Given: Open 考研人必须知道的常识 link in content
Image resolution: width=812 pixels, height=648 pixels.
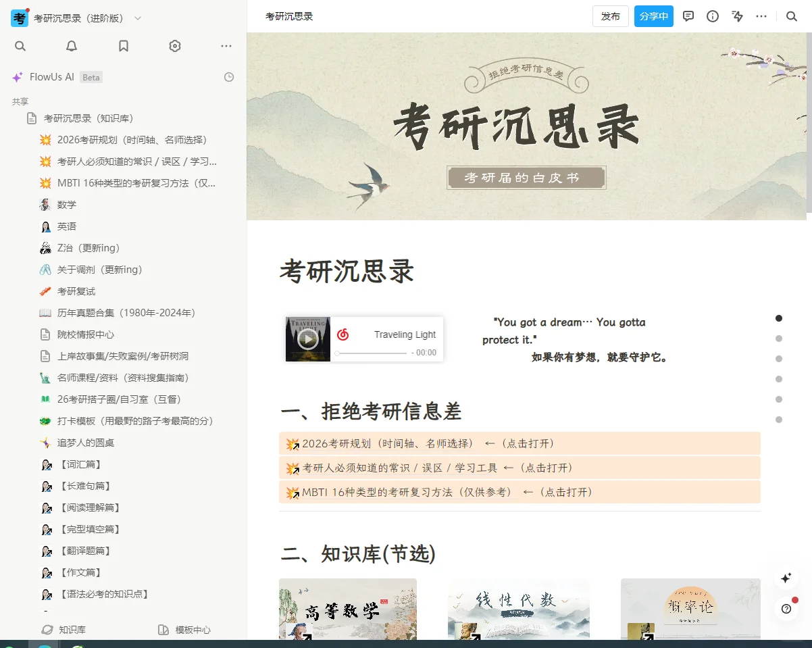Looking at the screenshot, I should tap(519, 468).
